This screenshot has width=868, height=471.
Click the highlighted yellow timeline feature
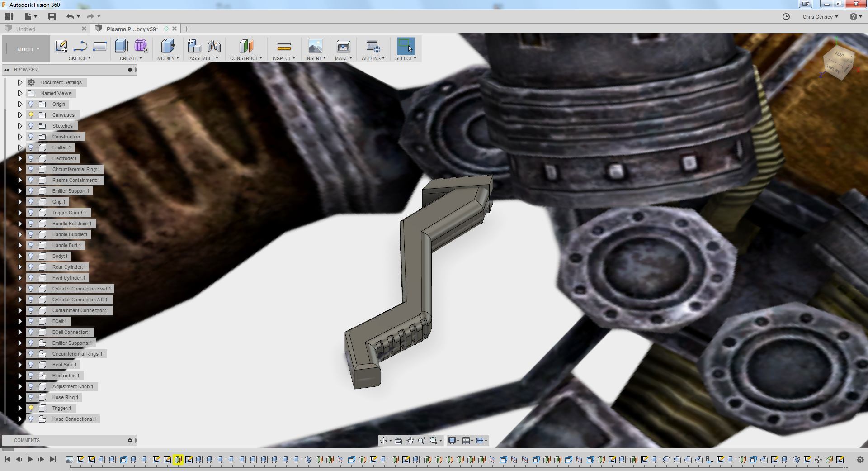(x=178, y=460)
